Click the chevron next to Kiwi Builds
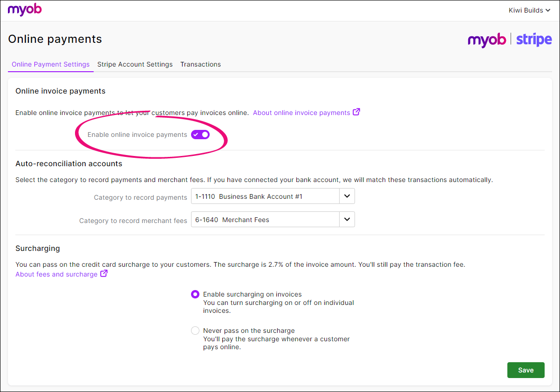 548,10
